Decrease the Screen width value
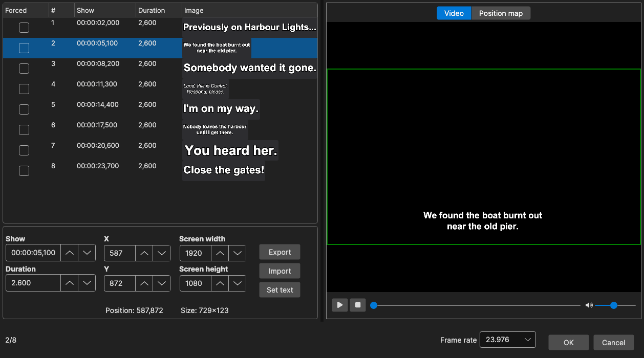 238,253
